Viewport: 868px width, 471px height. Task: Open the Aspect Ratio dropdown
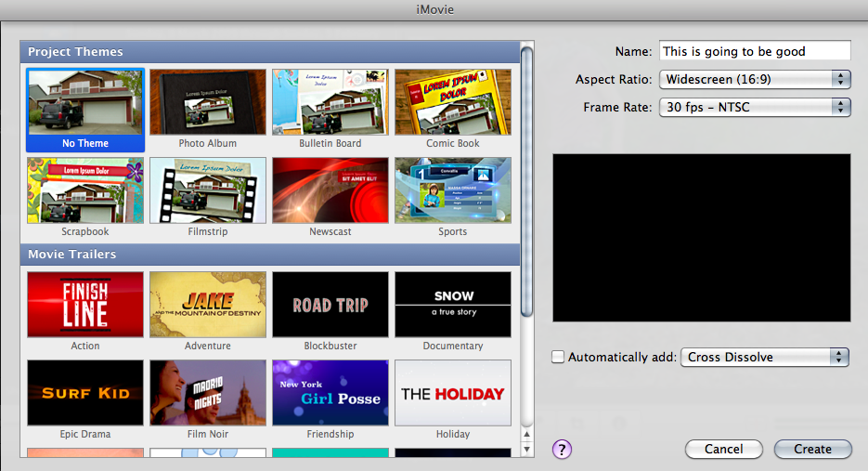(x=754, y=79)
